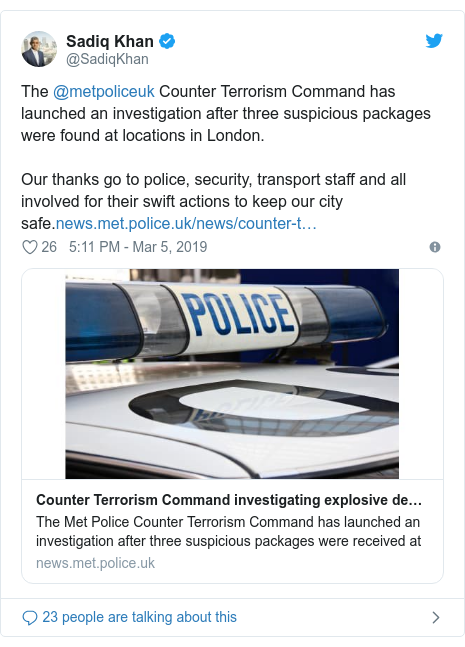Click the card description about three suspicious packages
Screen dimensions: 465x647
point(228,531)
